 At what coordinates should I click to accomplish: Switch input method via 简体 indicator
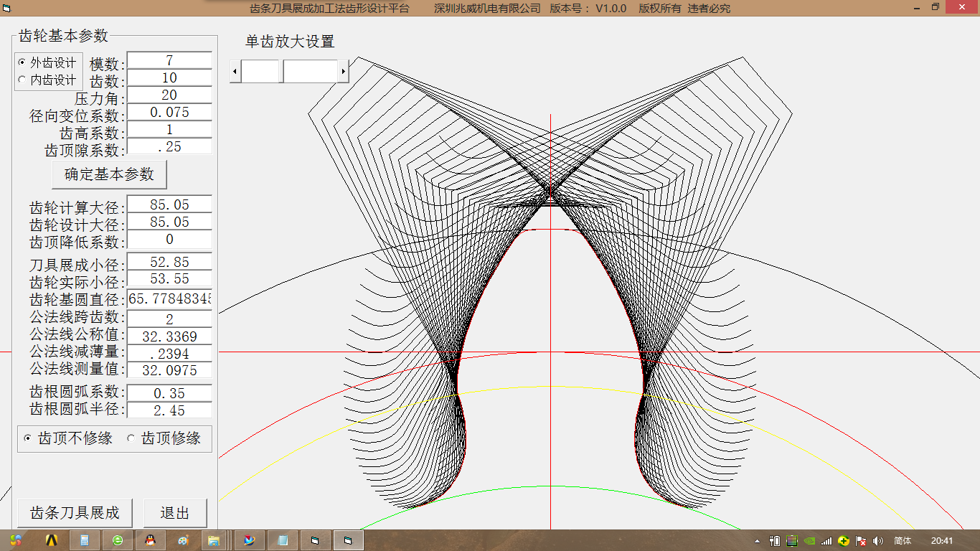click(903, 541)
